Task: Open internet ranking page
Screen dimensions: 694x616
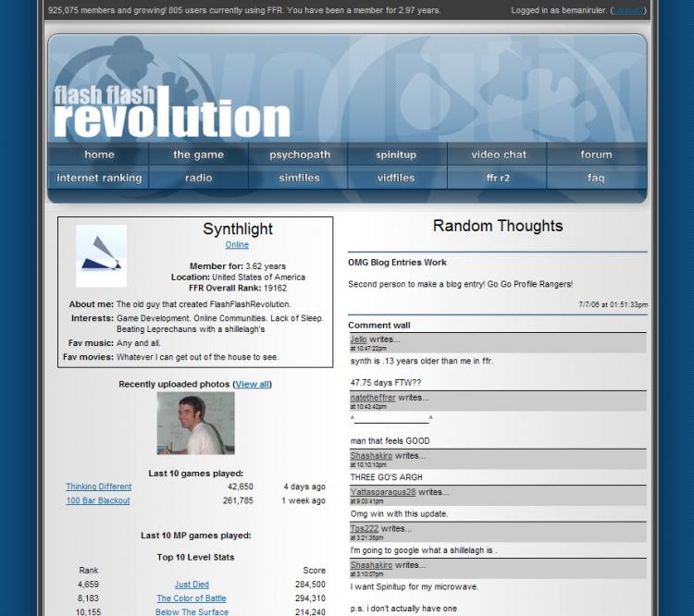Action: click(x=99, y=178)
